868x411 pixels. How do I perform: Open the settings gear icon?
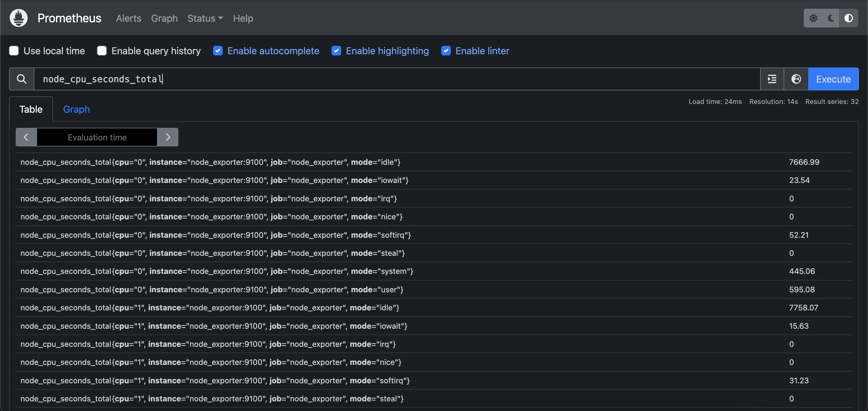(x=814, y=18)
